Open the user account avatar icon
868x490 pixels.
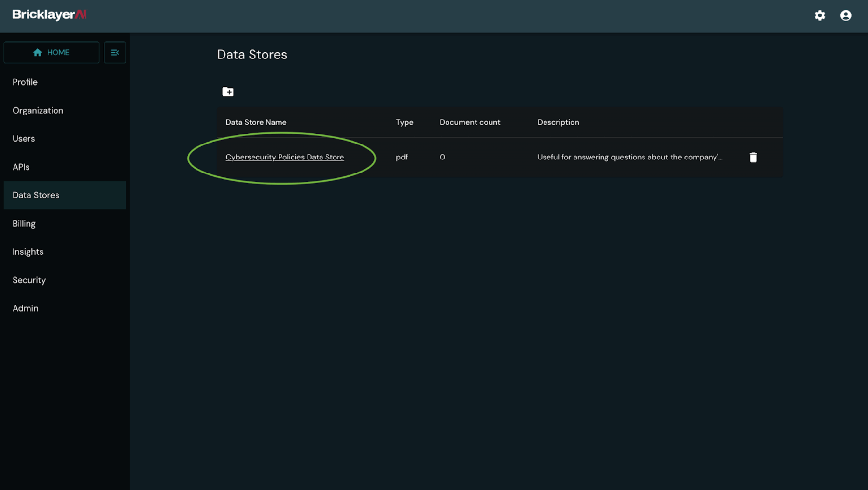pyautogui.click(x=845, y=15)
